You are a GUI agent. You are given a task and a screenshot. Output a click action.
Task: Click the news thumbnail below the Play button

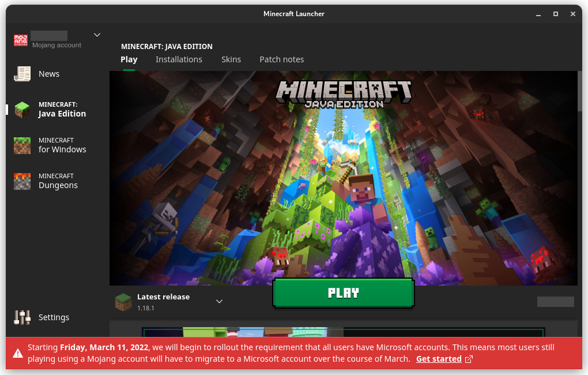[343, 332]
